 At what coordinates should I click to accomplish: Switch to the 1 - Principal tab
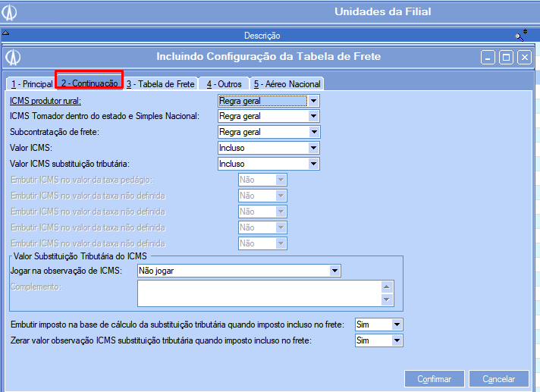(x=30, y=84)
